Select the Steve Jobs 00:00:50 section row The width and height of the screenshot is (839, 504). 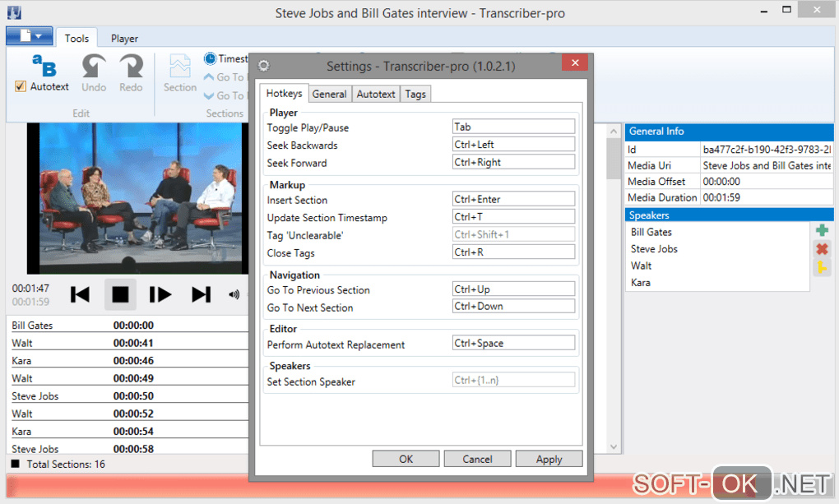(129, 396)
